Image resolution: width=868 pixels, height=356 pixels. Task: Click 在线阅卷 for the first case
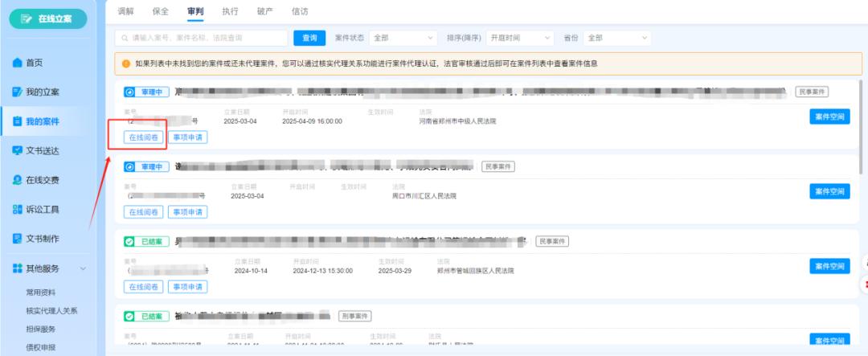pyautogui.click(x=144, y=137)
